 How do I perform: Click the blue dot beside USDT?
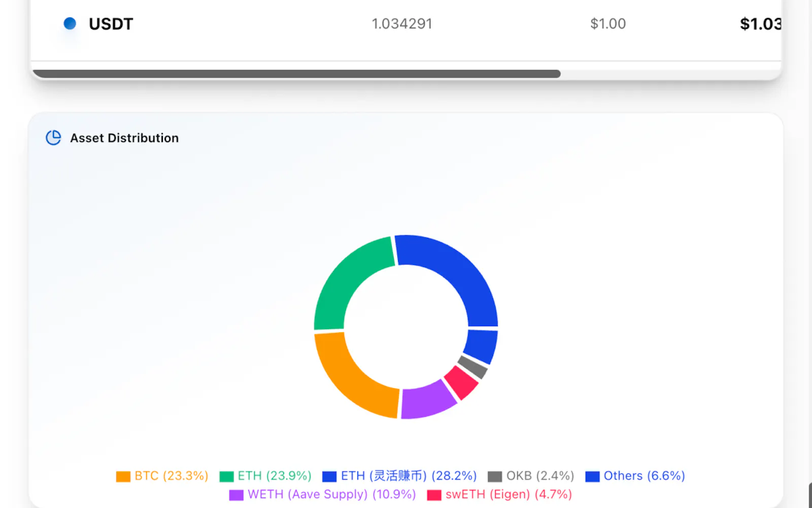click(70, 23)
